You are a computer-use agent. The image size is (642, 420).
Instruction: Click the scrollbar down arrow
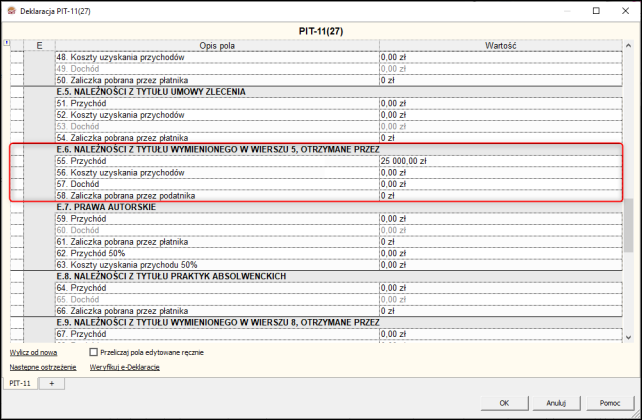628,337
